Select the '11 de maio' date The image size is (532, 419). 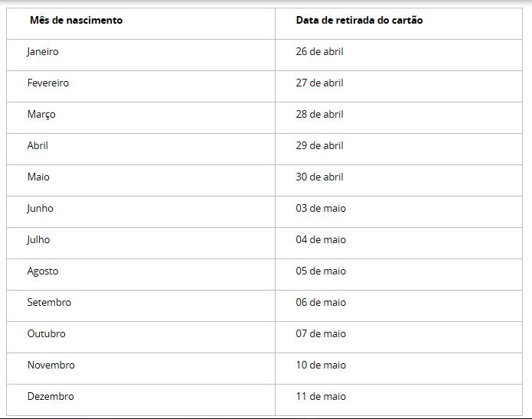click(321, 397)
